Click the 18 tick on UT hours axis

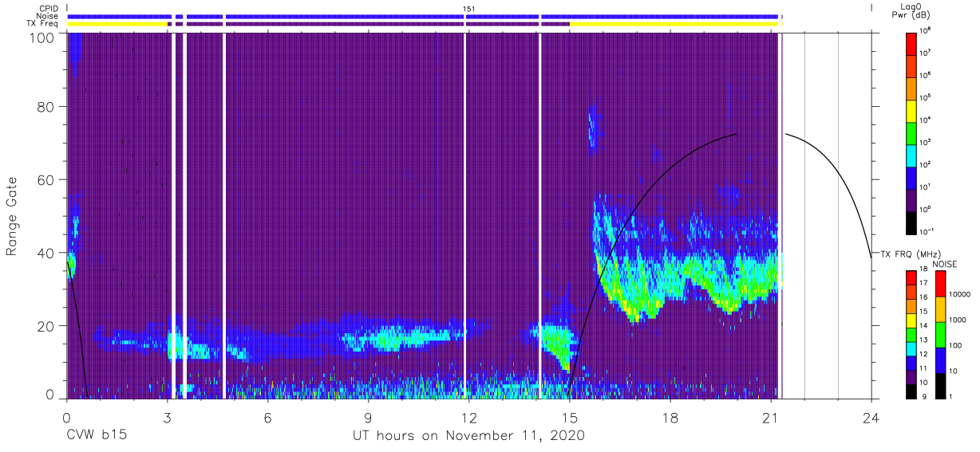(x=670, y=417)
